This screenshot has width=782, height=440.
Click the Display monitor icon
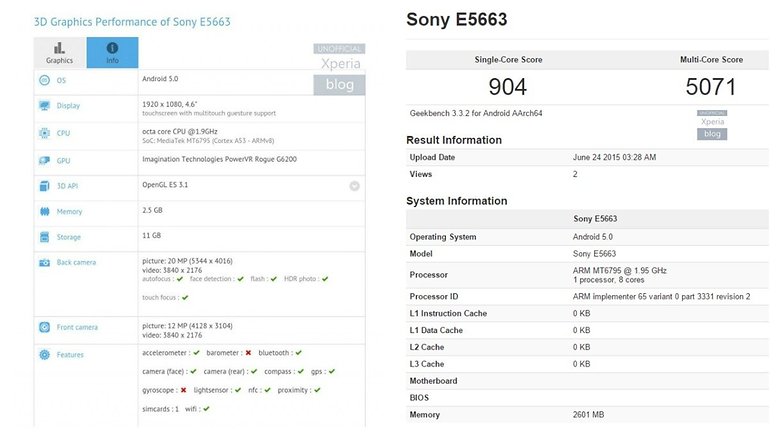point(44,106)
